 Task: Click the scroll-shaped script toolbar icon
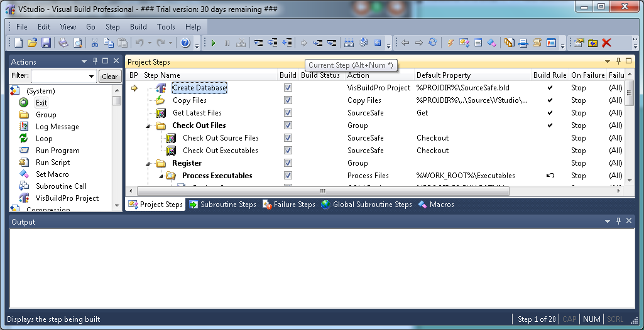point(537,43)
